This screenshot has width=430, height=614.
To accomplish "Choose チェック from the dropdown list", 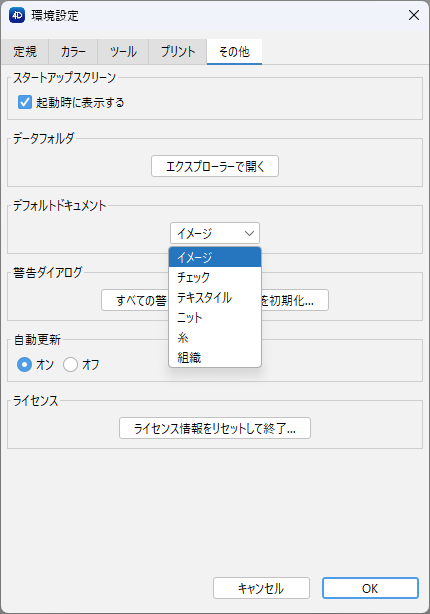I will pos(215,277).
